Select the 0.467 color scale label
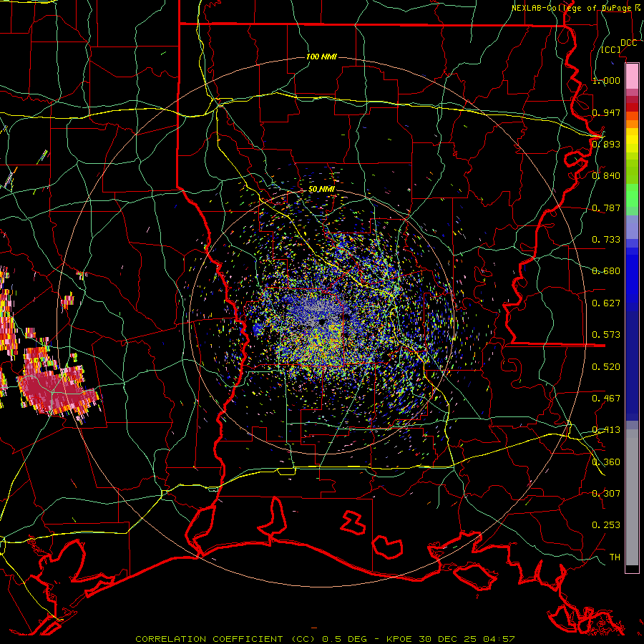 pyautogui.click(x=606, y=398)
